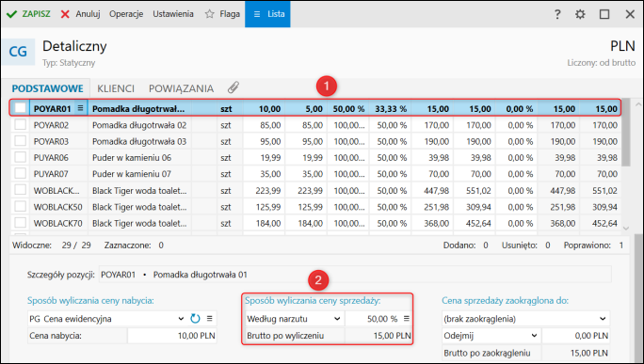This screenshot has width=644, height=364.
Task: Open the gear settings icon
Action: coord(580,14)
